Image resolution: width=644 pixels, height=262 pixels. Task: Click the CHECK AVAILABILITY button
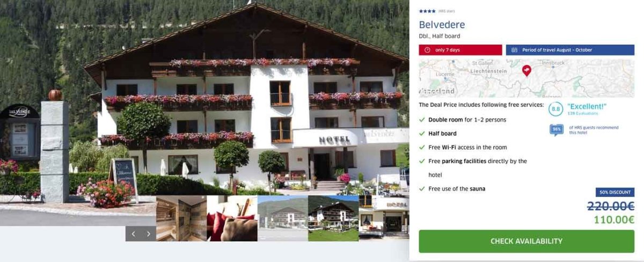(x=526, y=241)
